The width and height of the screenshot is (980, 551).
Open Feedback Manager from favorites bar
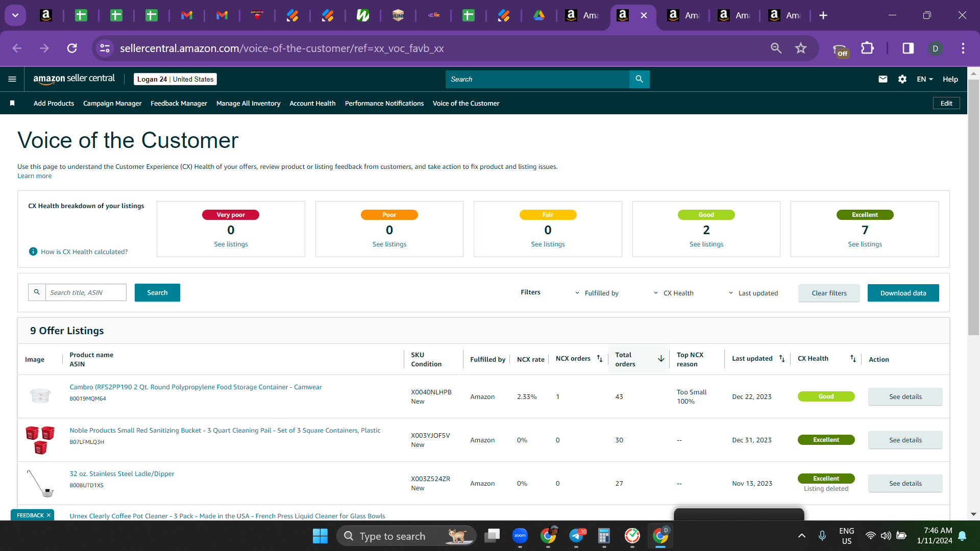179,103
